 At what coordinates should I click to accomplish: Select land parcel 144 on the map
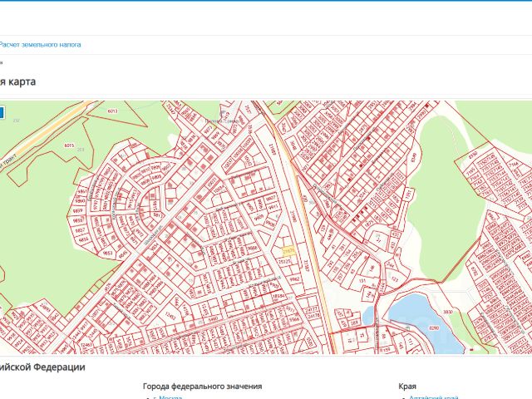369,293
